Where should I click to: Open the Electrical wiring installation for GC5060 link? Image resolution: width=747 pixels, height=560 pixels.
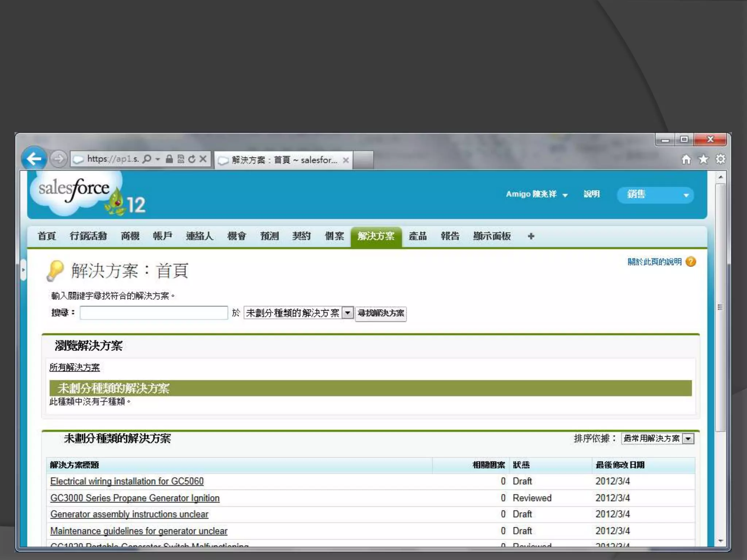point(127,481)
